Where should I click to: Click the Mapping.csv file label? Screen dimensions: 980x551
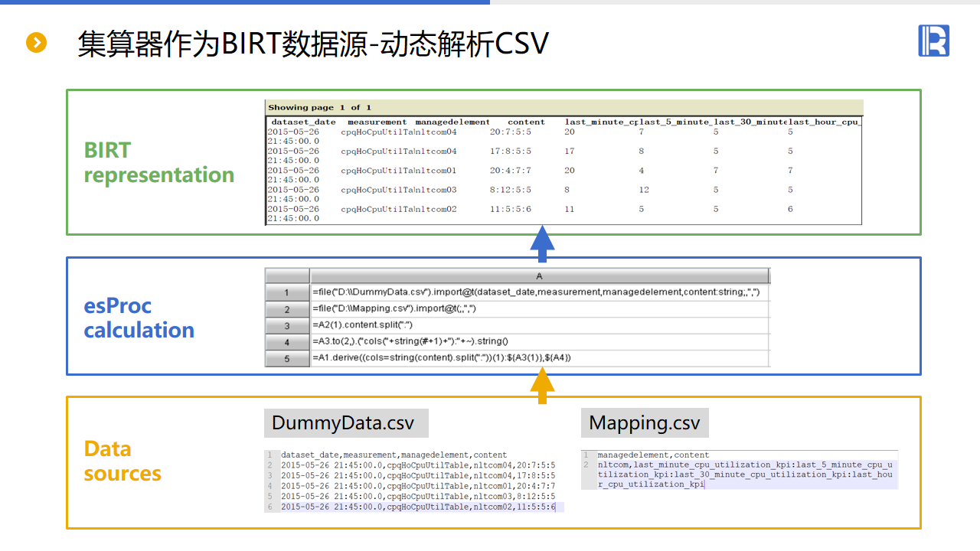645,423
